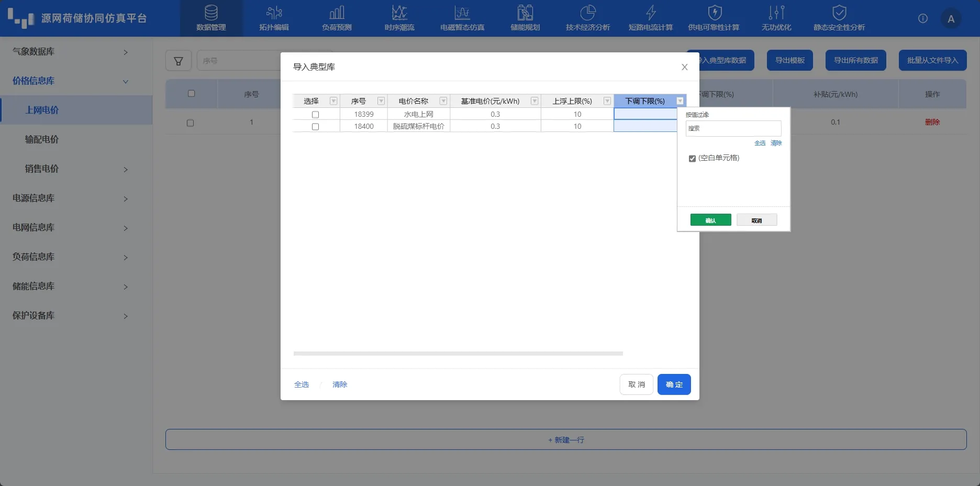Click the 导出所有数据 button
This screenshot has height=486, width=980.
[855, 60]
